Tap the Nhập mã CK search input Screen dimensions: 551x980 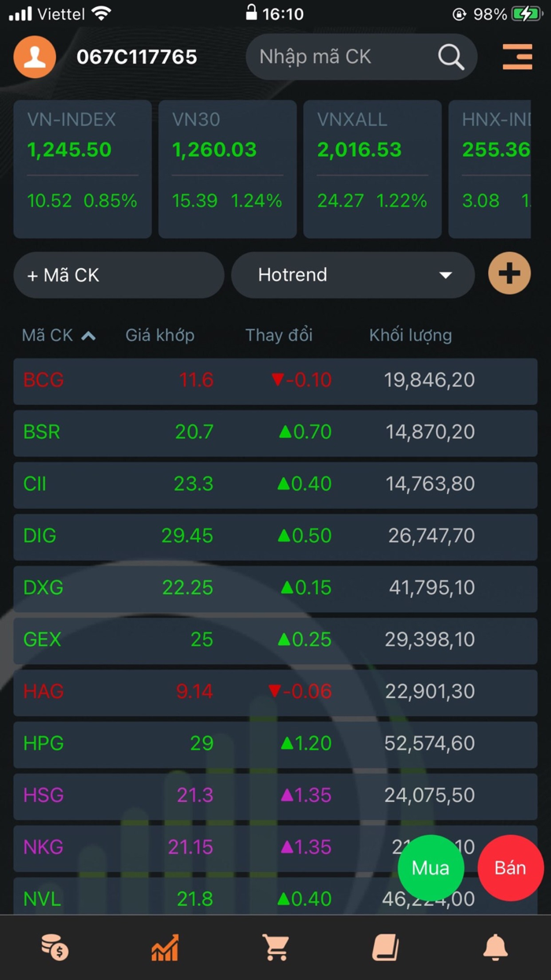(338, 57)
